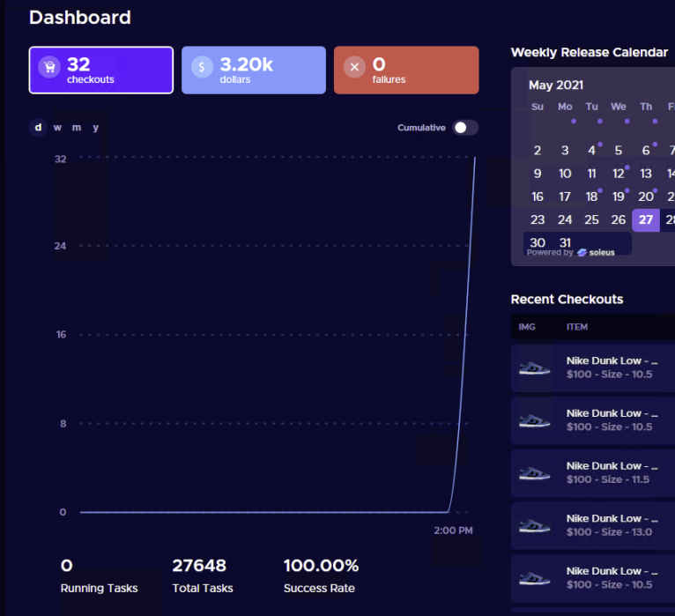This screenshot has width=675, height=616.
Task: Switch chart to monthly view (m)
Action: pyautogui.click(x=77, y=128)
